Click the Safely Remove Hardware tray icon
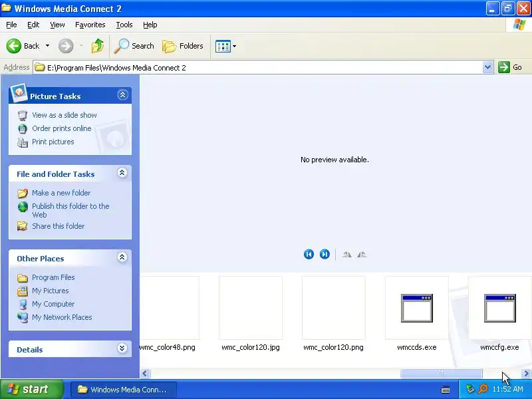Image resolution: width=532 pixels, height=399 pixels. [470, 389]
